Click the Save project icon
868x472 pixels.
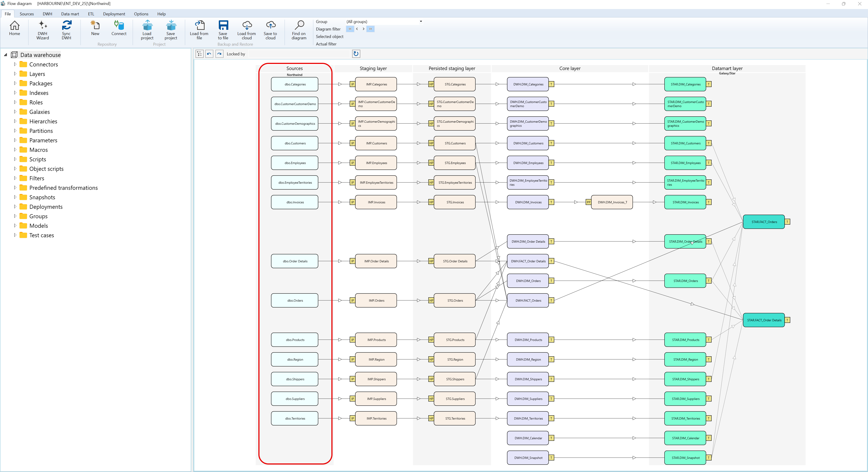(171, 30)
